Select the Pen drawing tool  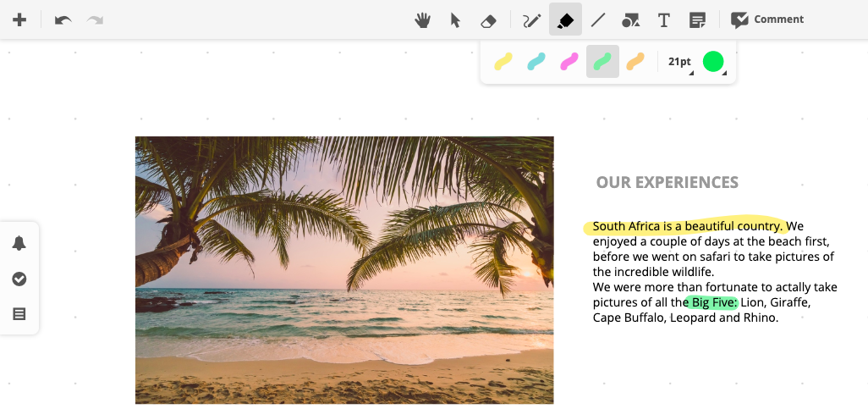pyautogui.click(x=532, y=21)
